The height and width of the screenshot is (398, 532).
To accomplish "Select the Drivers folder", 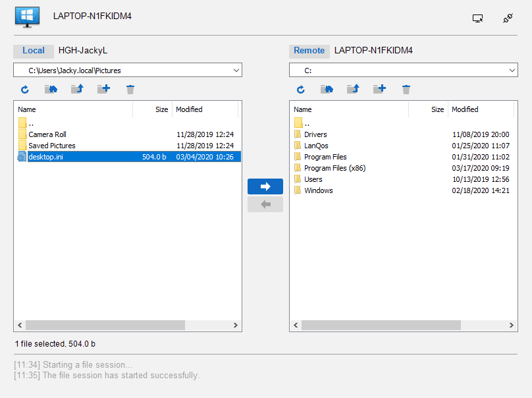I will [404, 134].
